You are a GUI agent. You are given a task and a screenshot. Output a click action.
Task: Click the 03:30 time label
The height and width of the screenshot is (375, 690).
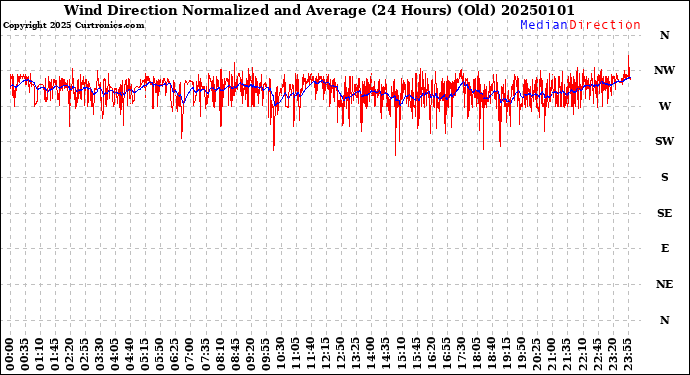[x=100, y=354]
